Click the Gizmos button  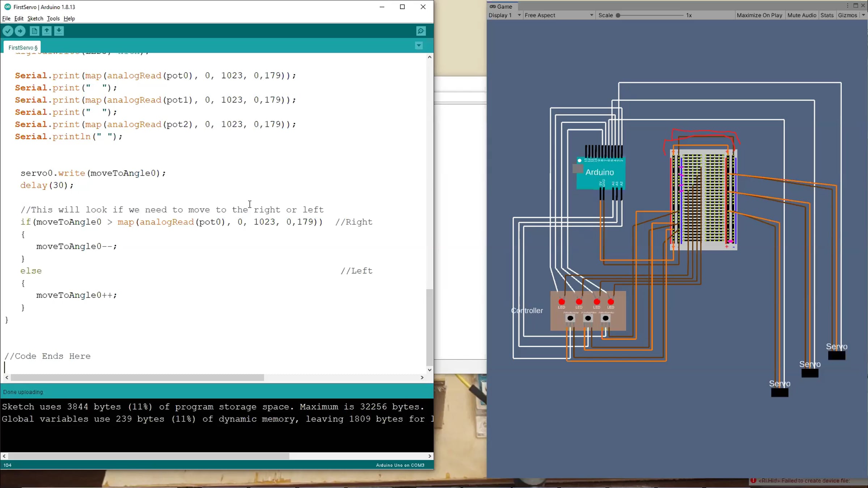pyautogui.click(x=847, y=15)
